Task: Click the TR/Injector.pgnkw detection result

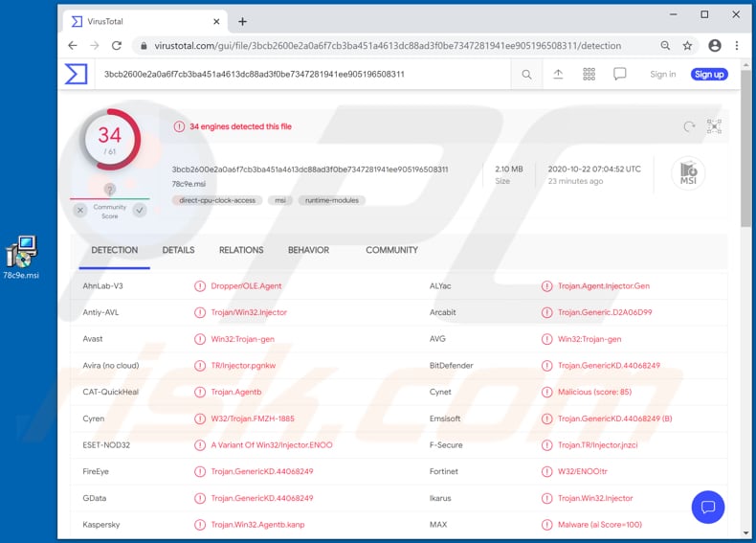Action: click(243, 366)
